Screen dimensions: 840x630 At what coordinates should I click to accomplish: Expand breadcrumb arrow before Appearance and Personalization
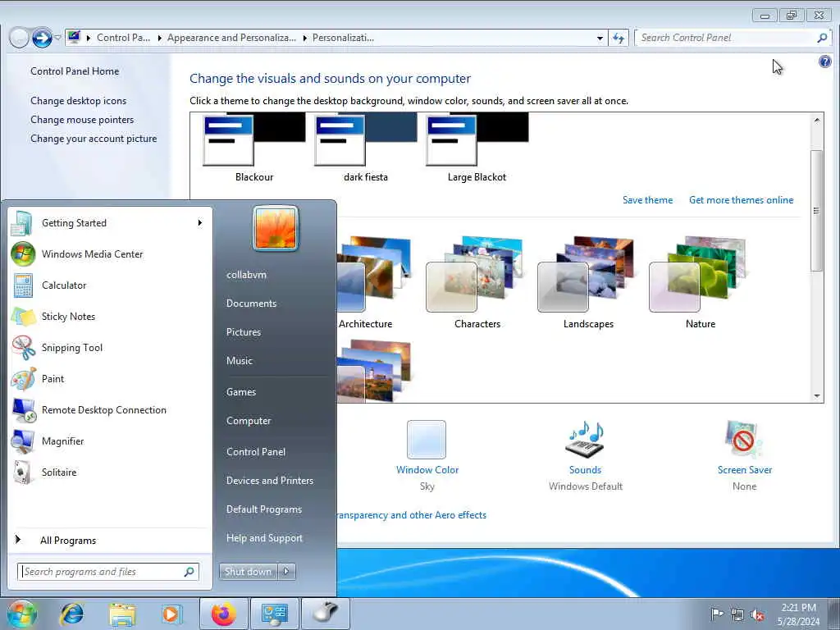[160, 38]
